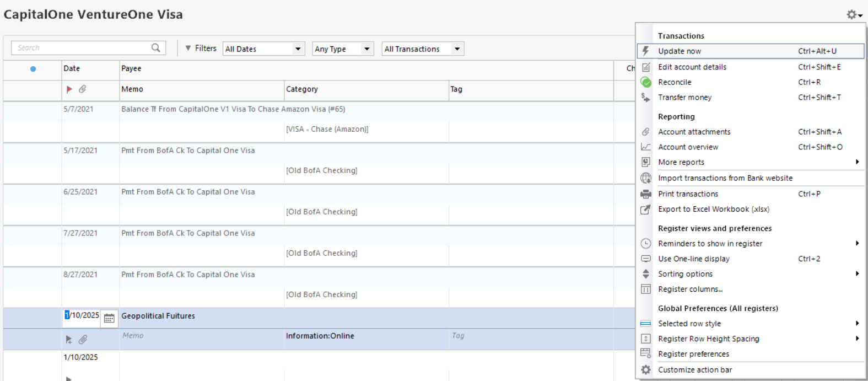The height and width of the screenshot is (381, 868).
Task: Click the Export to Excel icon
Action: 646,210
